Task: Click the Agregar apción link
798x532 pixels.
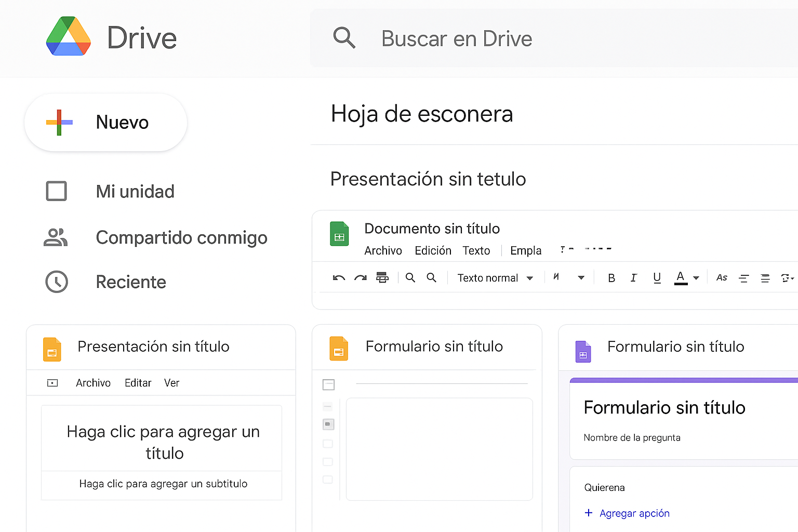Action: [x=634, y=513]
